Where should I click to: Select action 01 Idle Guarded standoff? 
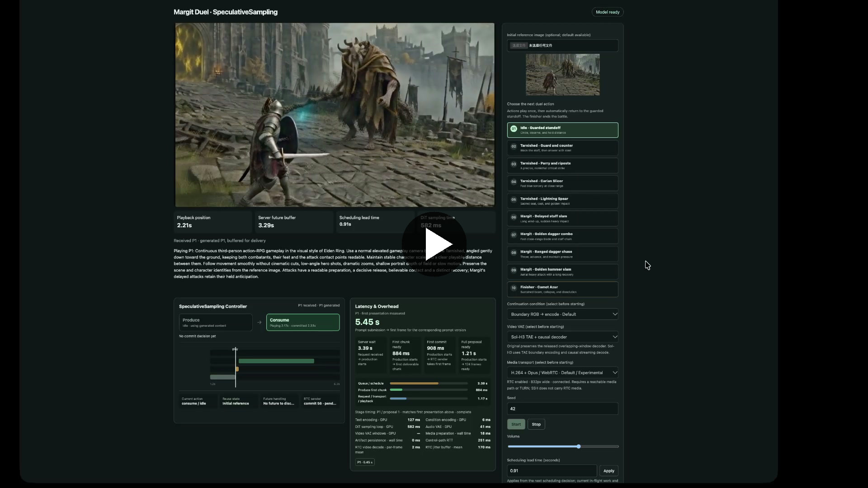tap(562, 130)
